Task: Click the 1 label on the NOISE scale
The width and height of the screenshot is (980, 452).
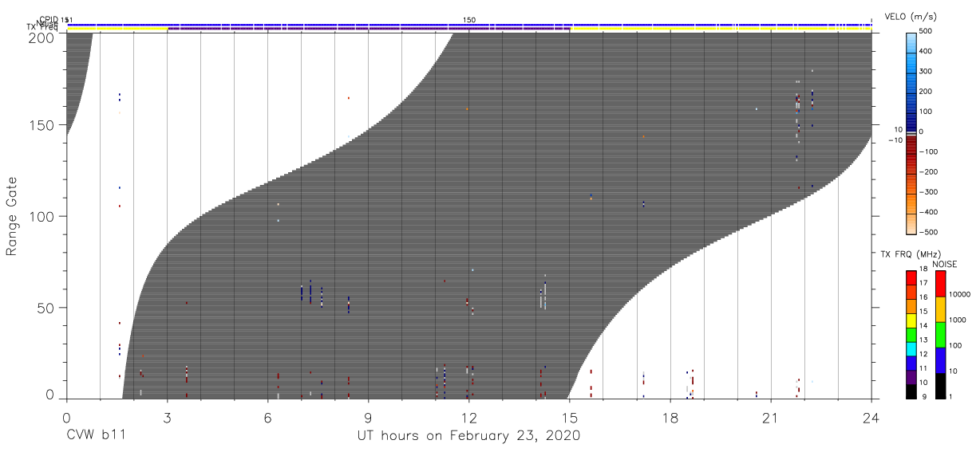Action: pos(950,396)
